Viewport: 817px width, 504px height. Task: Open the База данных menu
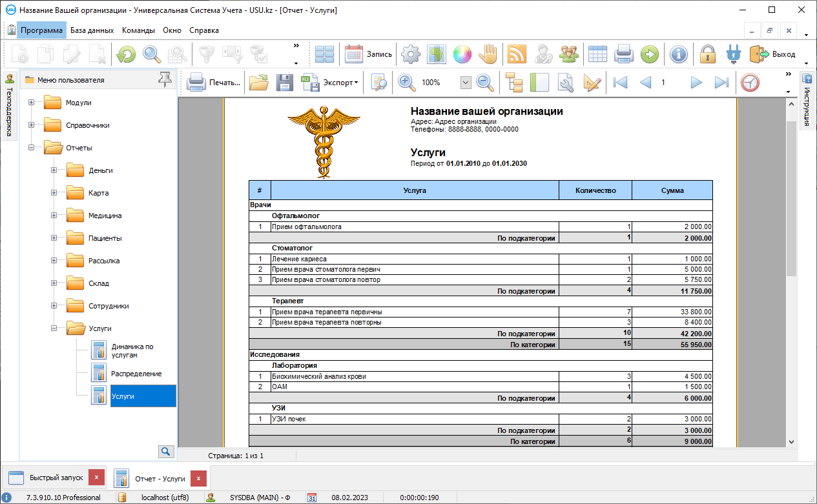(x=92, y=30)
